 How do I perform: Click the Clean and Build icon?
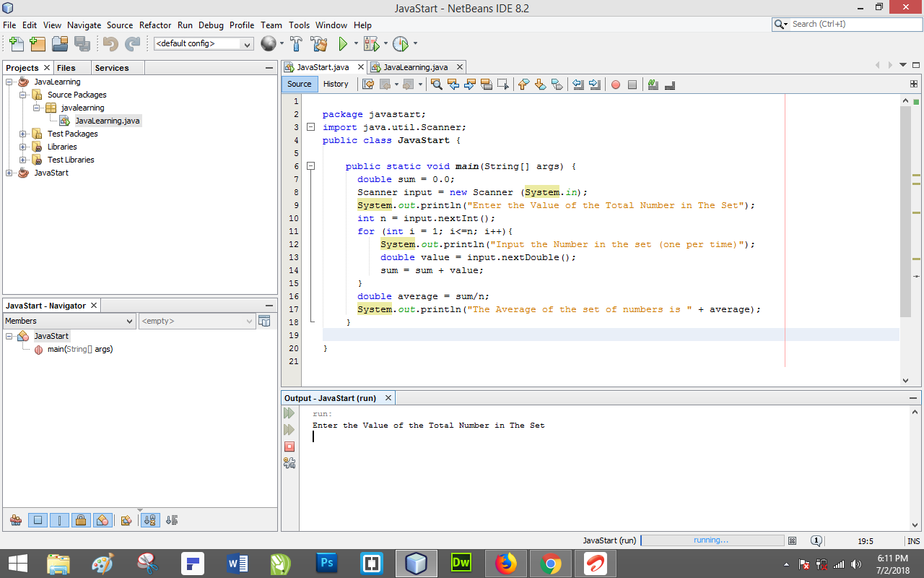[x=318, y=44]
